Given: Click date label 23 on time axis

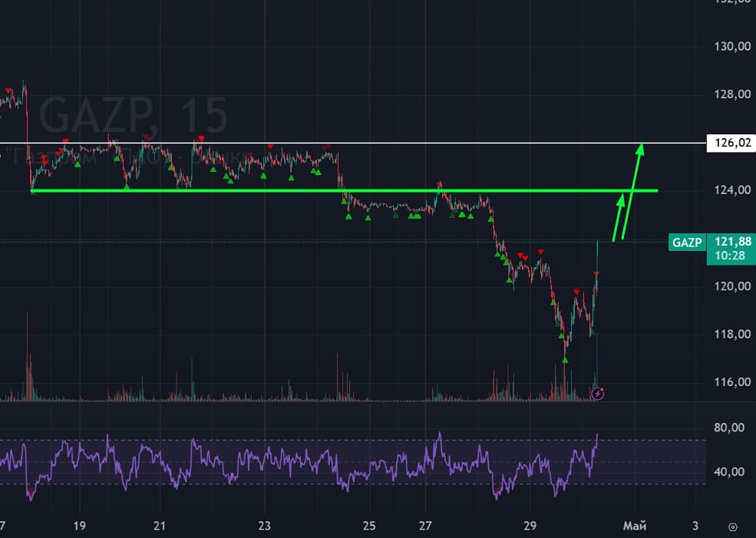Looking at the screenshot, I should point(264,526).
